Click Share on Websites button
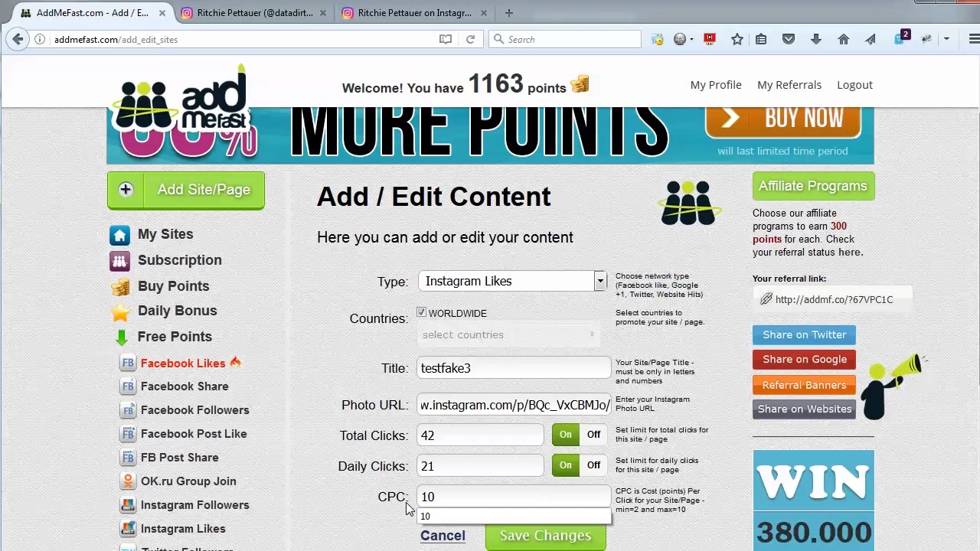980x551 pixels. pos(804,409)
